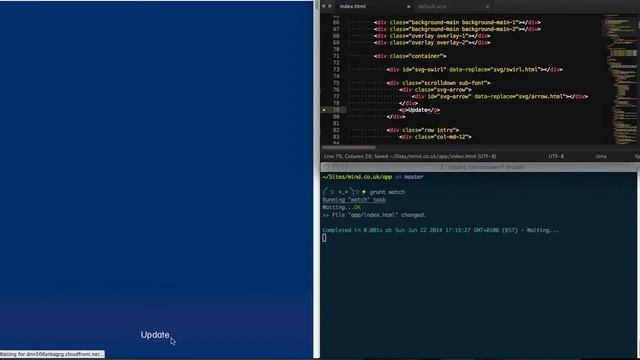The height and width of the screenshot is (360, 640).
Task: Click the editor minimap
Action: click(620, 80)
